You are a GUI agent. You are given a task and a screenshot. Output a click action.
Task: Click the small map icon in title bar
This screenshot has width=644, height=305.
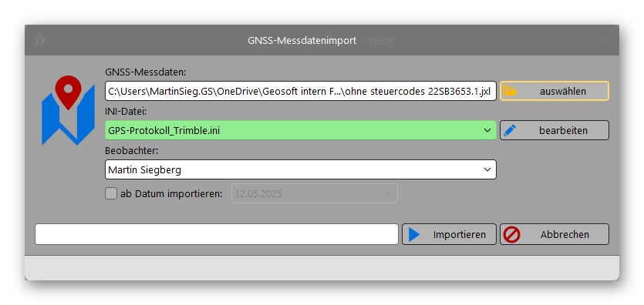(40, 40)
